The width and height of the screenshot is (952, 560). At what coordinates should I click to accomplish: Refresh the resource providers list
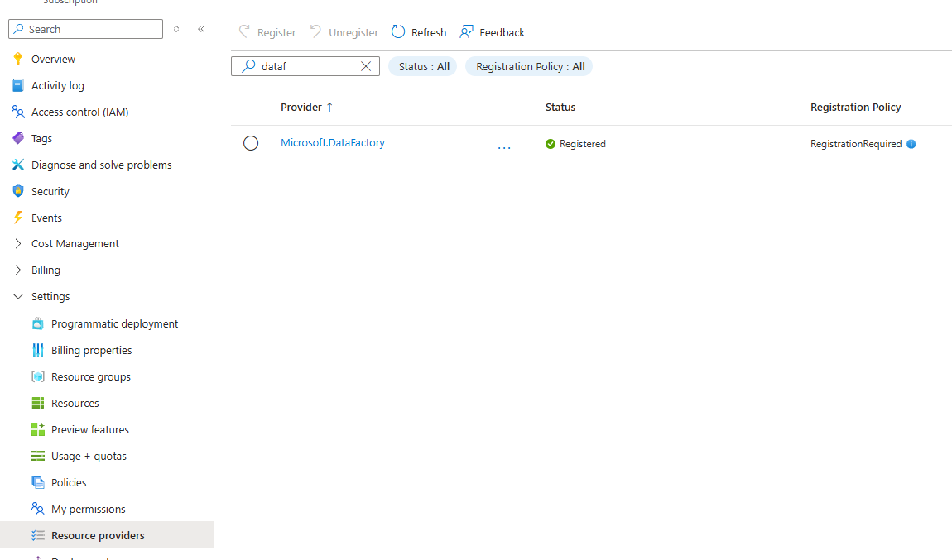click(419, 31)
